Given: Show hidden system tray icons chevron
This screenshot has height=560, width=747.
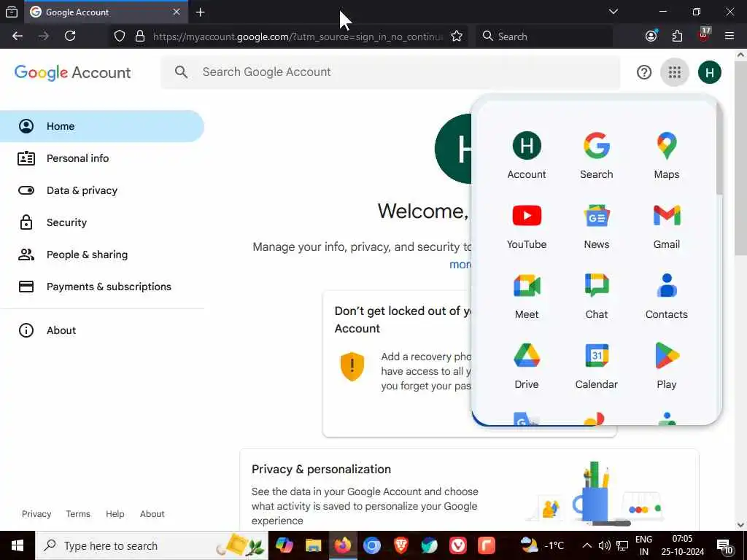Looking at the screenshot, I should click(587, 545).
